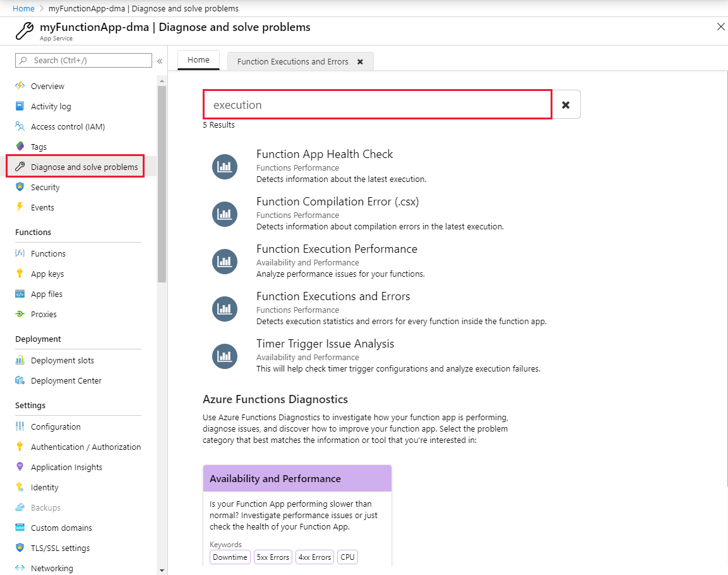The height and width of the screenshot is (575, 728).
Task: Click the Functions icon in the sidebar
Action: (x=21, y=253)
